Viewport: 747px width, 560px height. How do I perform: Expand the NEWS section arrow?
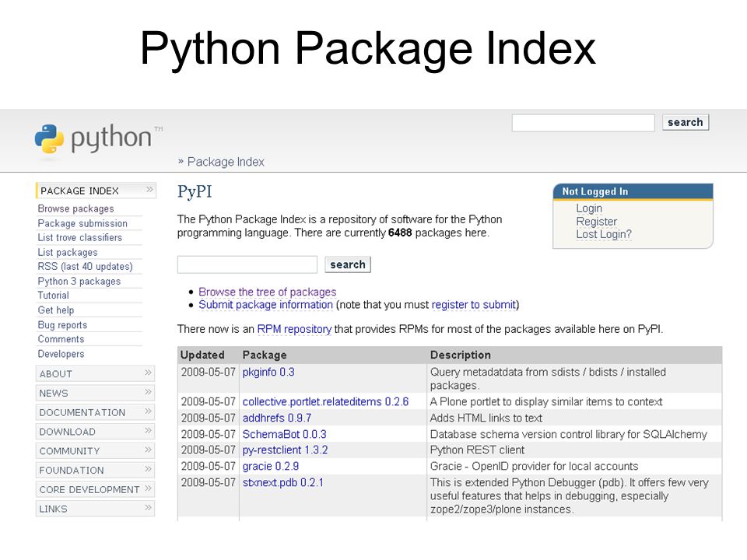148,392
